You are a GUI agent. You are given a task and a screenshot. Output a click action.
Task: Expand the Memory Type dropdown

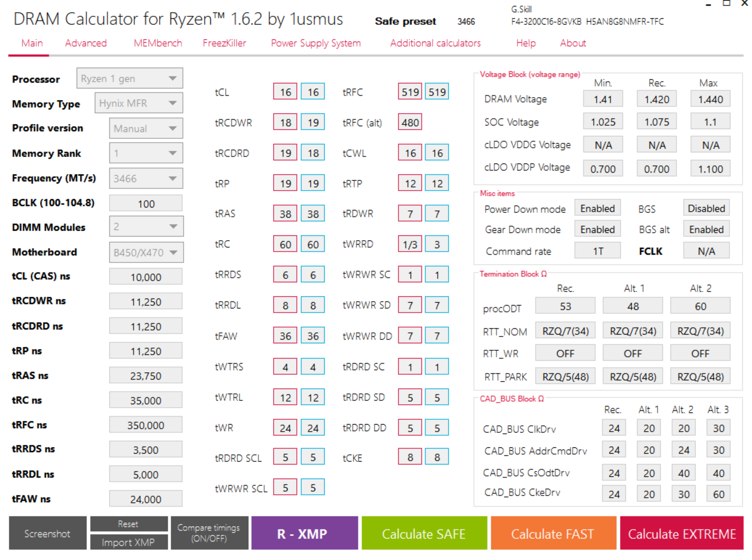tap(139, 103)
